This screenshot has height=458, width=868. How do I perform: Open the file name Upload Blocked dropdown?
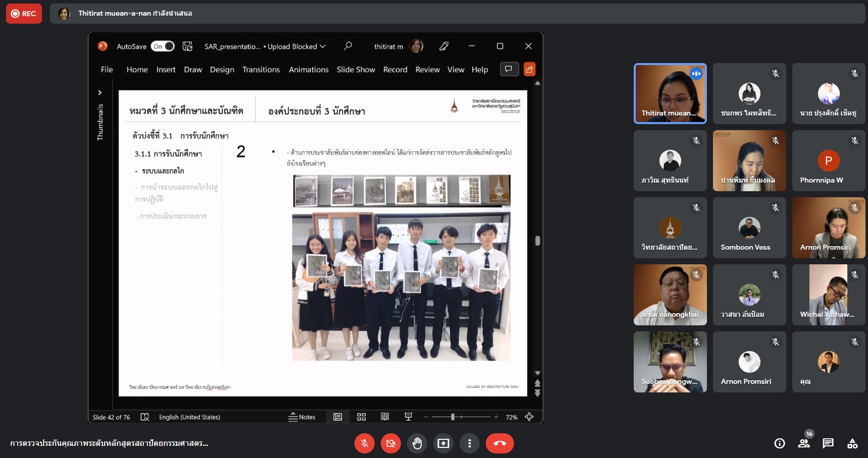click(323, 46)
